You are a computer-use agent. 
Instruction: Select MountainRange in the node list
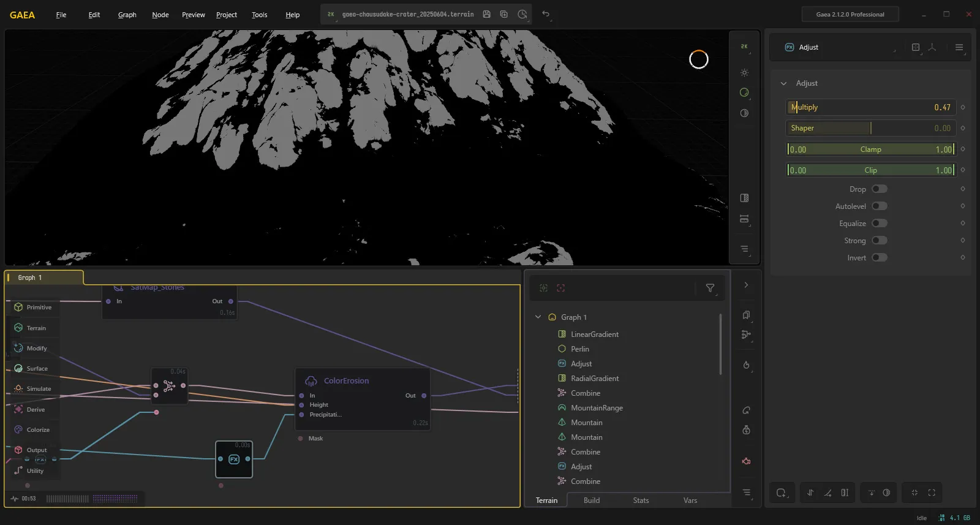pos(597,407)
